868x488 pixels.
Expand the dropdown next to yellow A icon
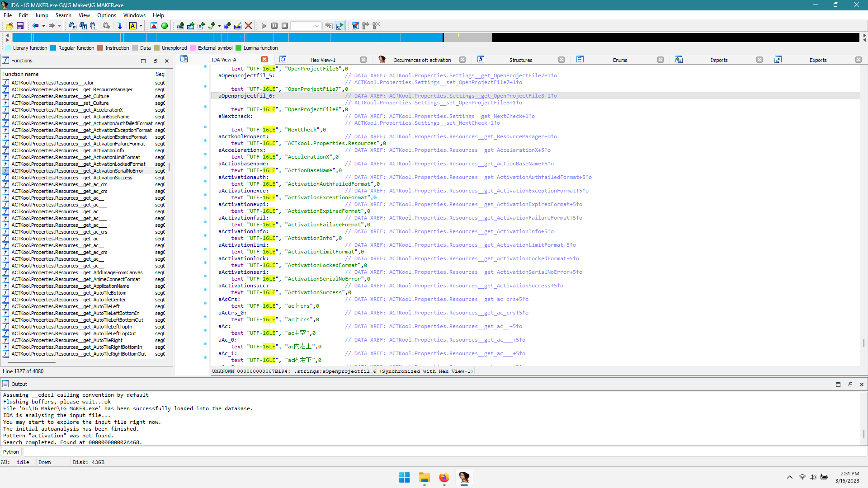pos(141,26)
